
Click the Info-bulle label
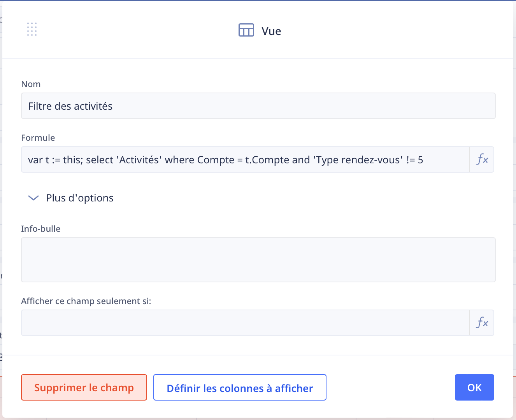click(x=41, y=229)
